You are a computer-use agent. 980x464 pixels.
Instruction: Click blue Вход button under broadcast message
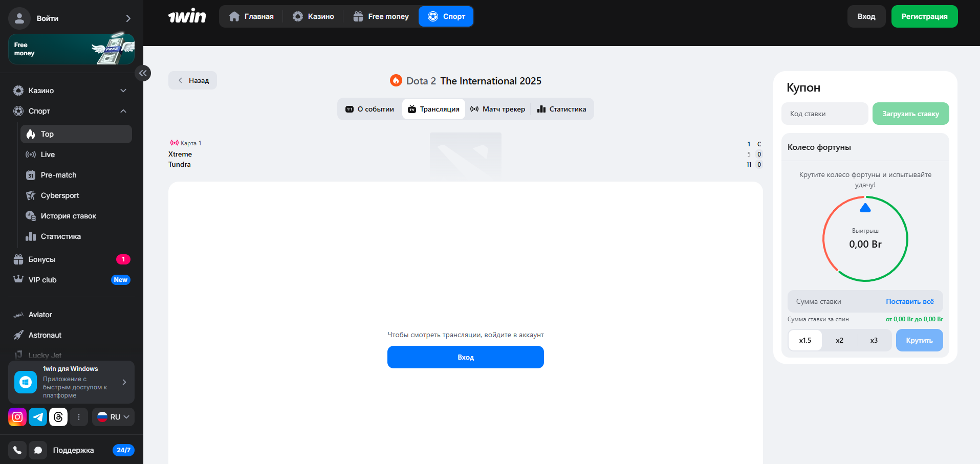(466, 357)
